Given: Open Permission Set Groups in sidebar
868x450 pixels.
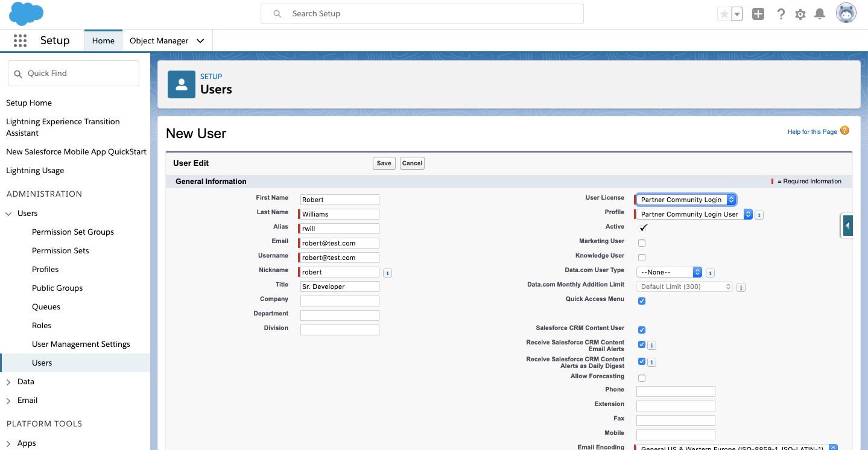Looking at the screenshot, I should click(73, 232).
